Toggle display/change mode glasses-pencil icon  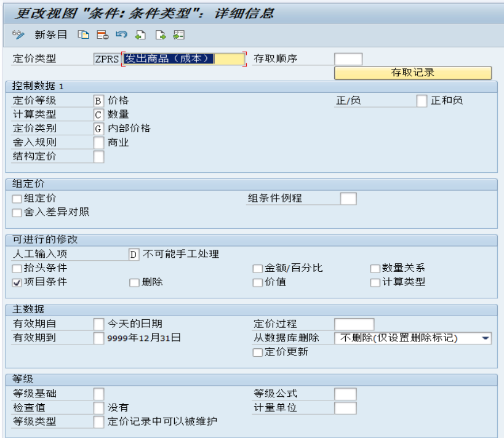[18, 34]
